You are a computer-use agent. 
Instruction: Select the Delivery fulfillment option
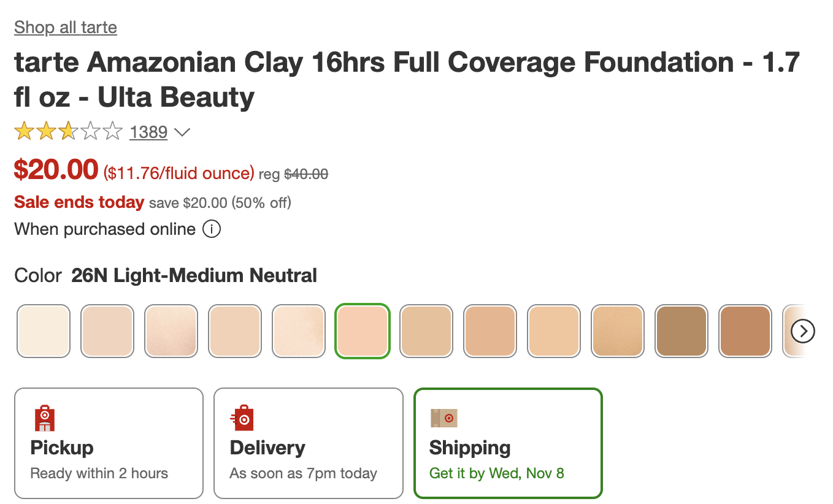click(x=309, y=443)
